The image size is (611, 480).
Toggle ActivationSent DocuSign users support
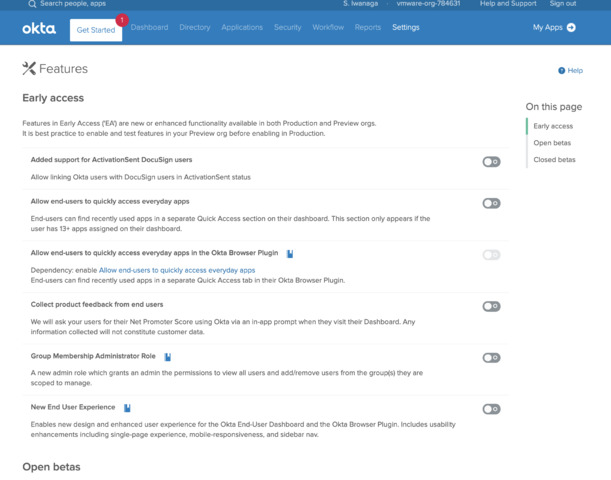491,162
